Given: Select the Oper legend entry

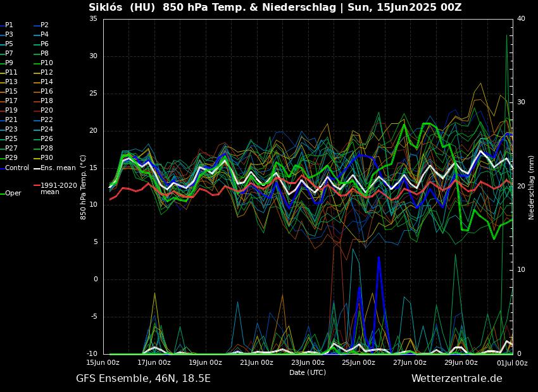Looking at the screenshot, I should click(x=13, y=193).
